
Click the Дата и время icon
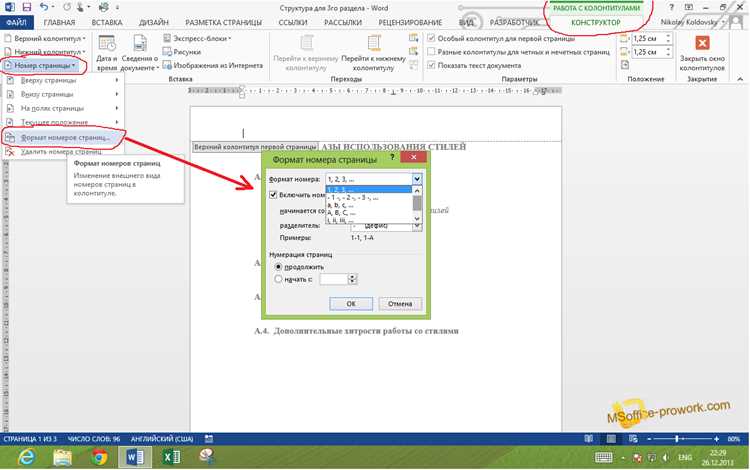click(x=107, y=44)
